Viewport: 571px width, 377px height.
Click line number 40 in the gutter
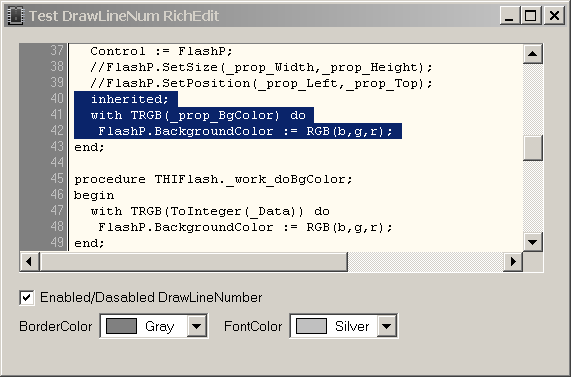[57, 98]
